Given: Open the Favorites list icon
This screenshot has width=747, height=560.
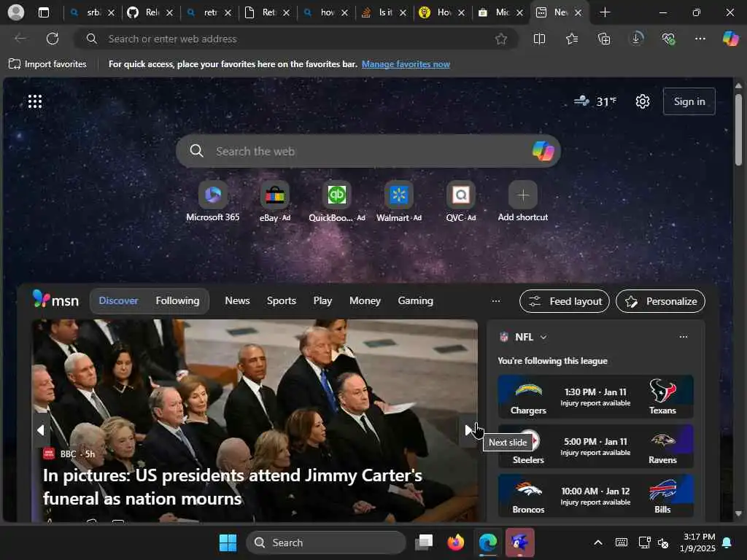Looking at the screenshot, I should click(x=572, y=39).
